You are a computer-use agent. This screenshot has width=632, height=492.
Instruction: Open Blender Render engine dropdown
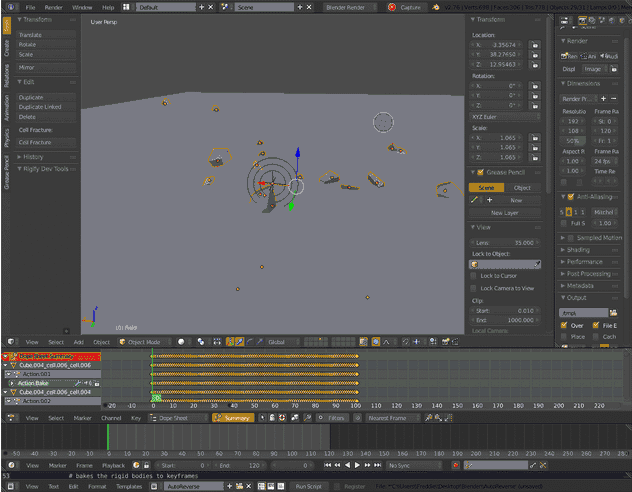point(350,7)
